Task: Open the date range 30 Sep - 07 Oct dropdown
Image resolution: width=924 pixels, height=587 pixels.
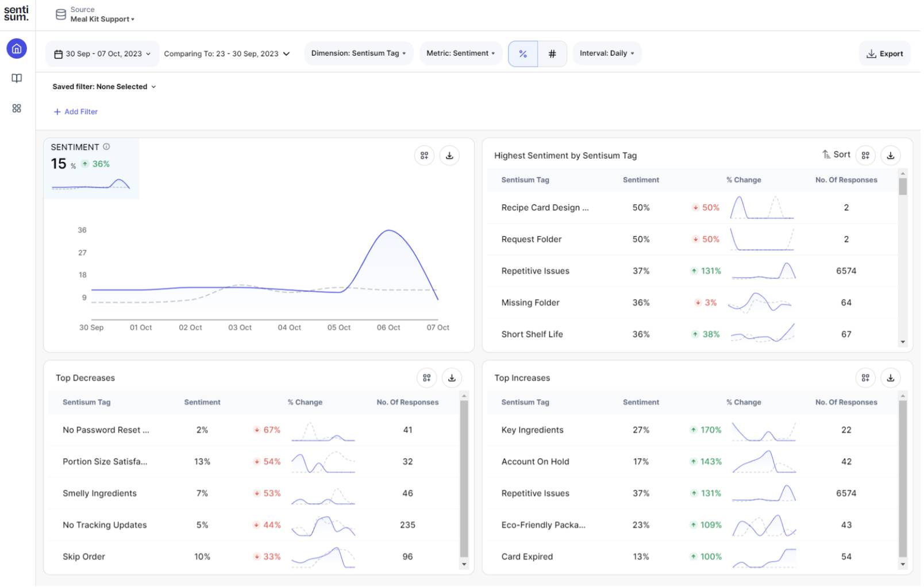Action: point(103,54)
